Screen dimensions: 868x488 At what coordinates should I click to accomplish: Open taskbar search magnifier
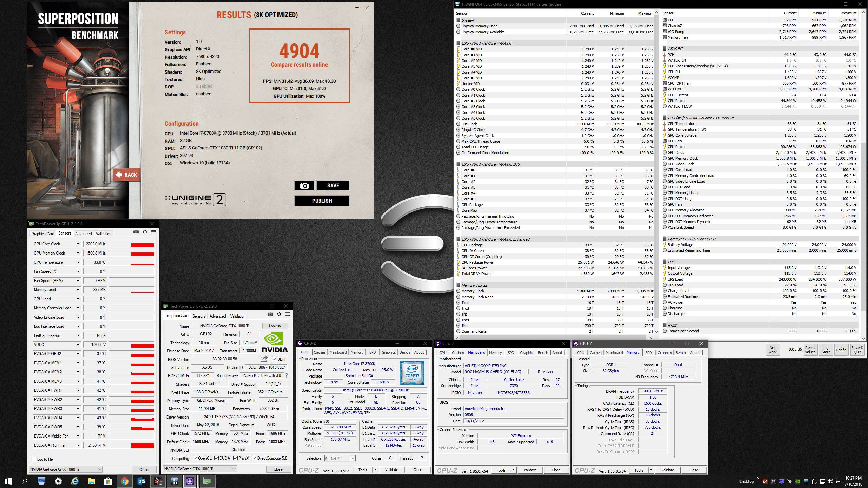pos(24,481)
